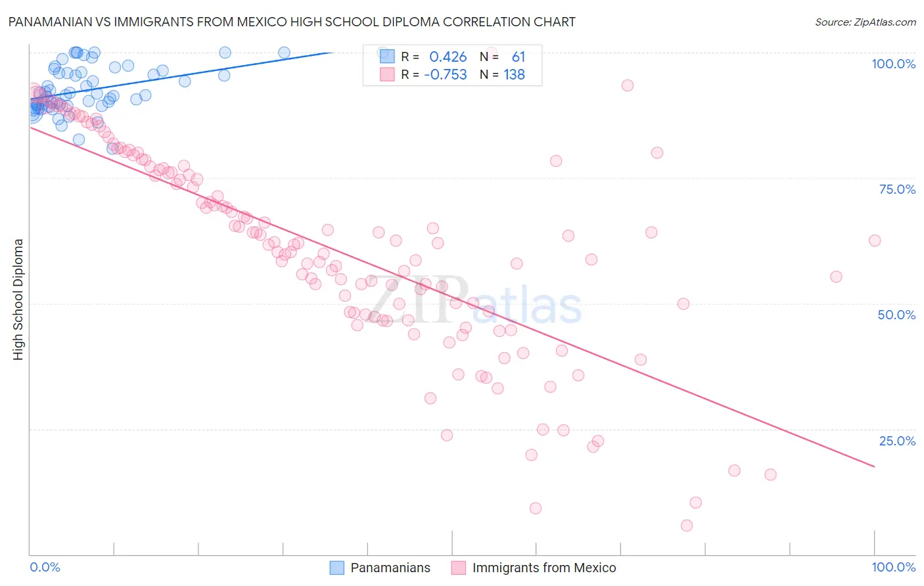The height and width of the screenshot is (586, 924).
Task: Click the 75.0% y-axis tick label
Action: click(x=897, y=189)
